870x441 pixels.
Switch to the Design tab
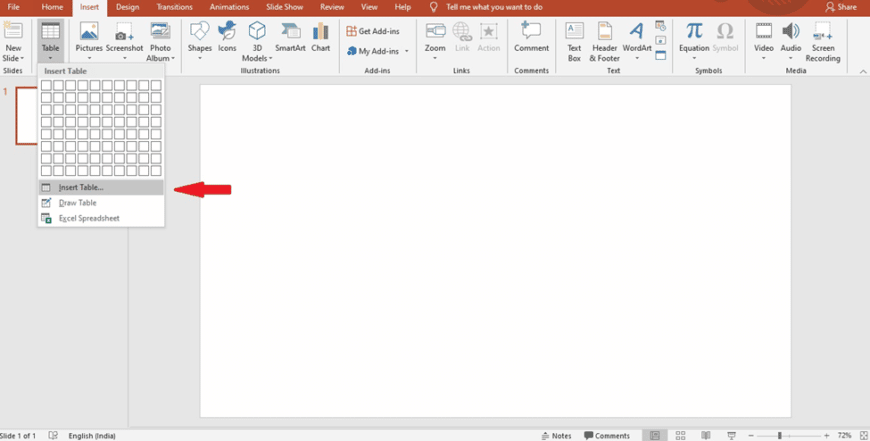127,7
